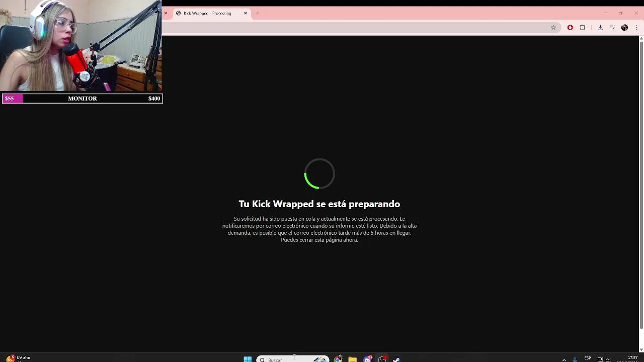
Task: Open the Windows Start menu
Action: pos(248,359)
